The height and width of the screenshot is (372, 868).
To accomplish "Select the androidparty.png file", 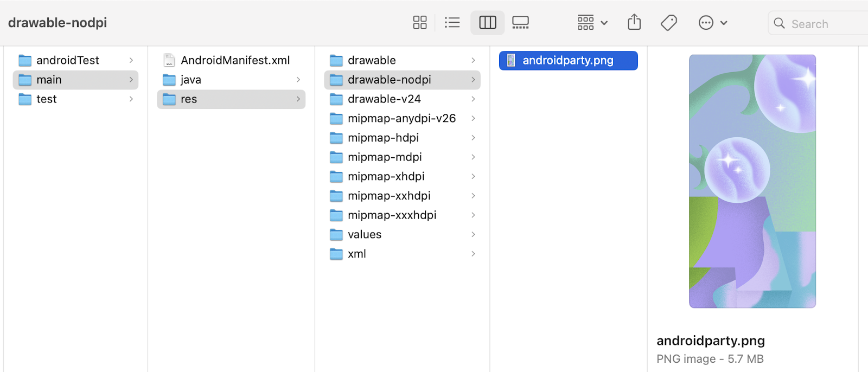I will [x=567, y=60].
